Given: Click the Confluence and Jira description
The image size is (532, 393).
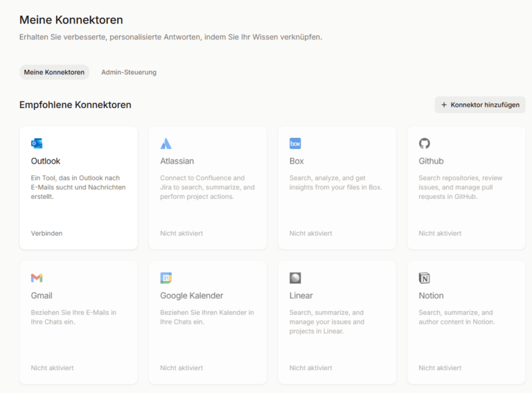Looking at the screenshot, I should 207,187.
